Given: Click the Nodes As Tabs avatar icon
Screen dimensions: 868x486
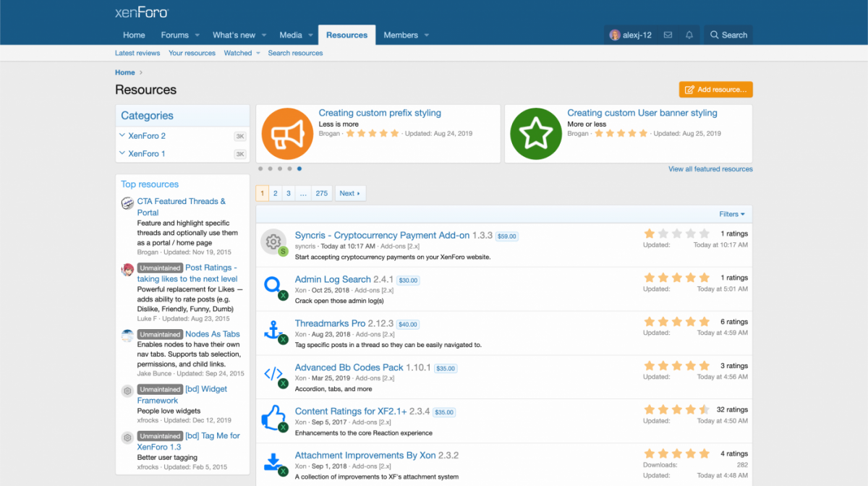Looking at the screenshot, I should coord(127,336).
